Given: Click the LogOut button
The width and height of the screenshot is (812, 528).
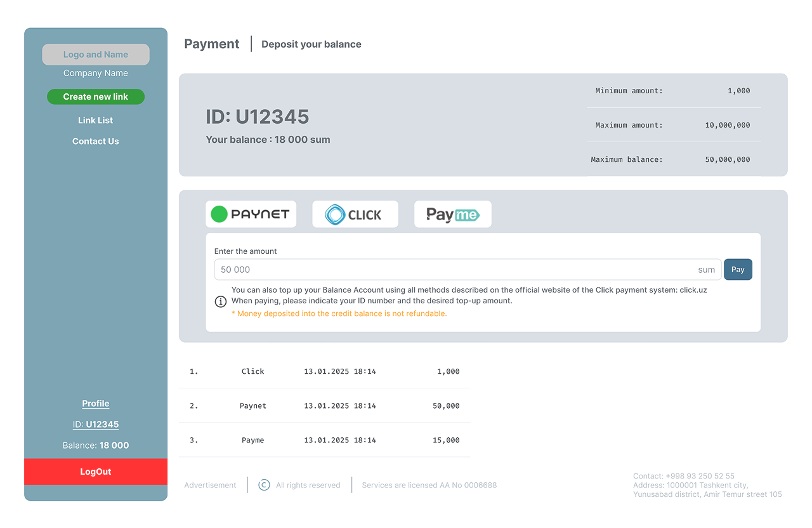Looking at the screenshot, I should click(x=96, y=472).
